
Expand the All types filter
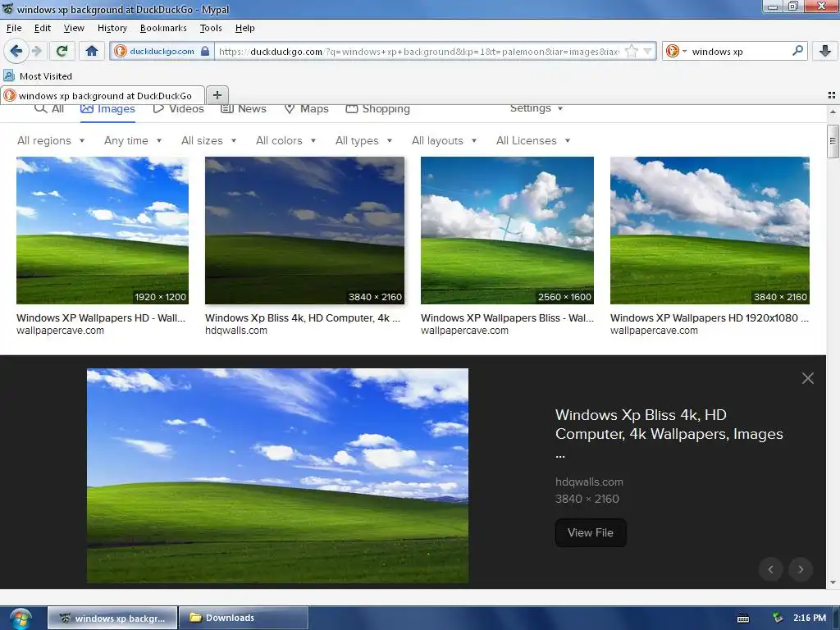[363, 140]
